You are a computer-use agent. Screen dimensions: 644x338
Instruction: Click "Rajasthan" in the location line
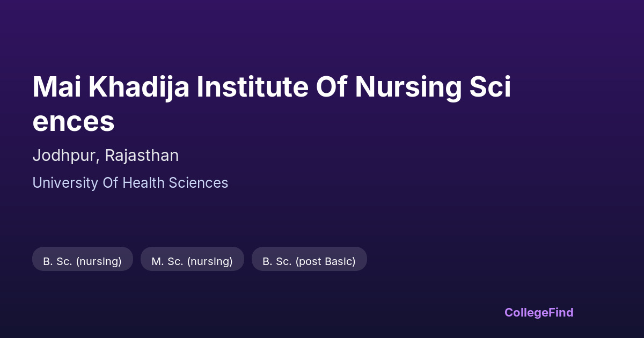(142, 156)
